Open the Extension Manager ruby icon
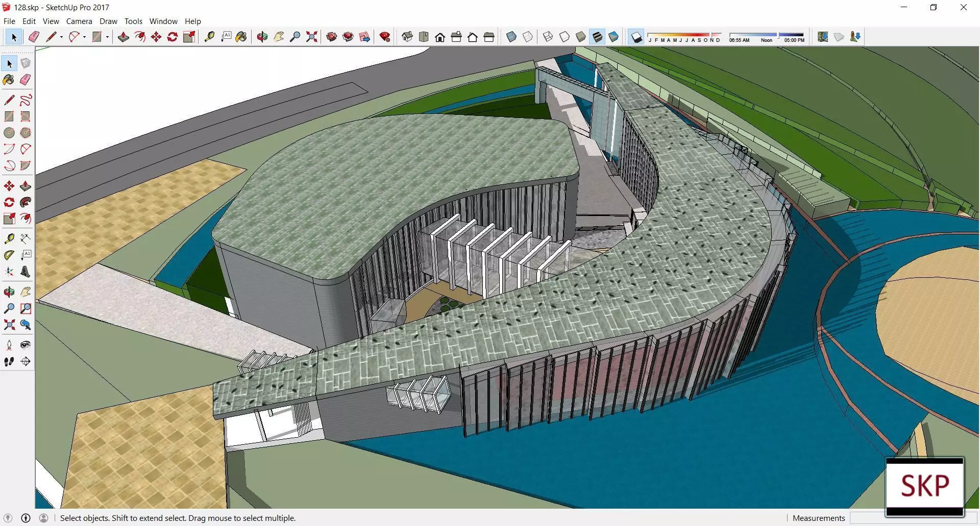The image size is (980, 526). click(x=385, y=37)
